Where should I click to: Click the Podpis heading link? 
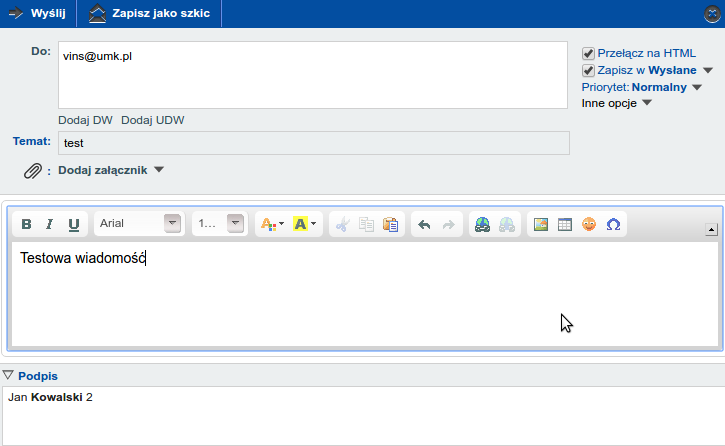click(38, 376)
